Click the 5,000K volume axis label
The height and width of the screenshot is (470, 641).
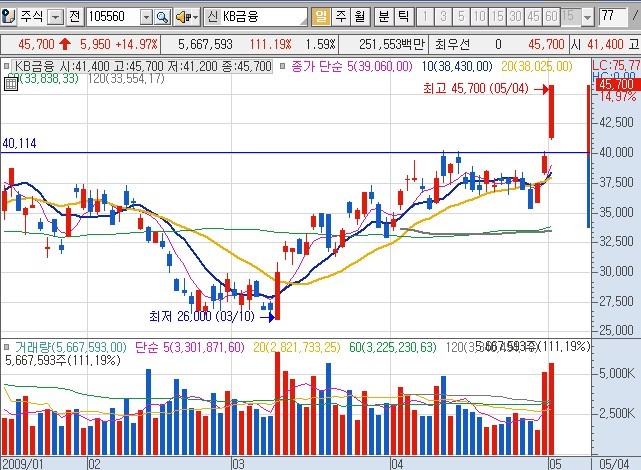pyautogui.click(x=617, y=373)
